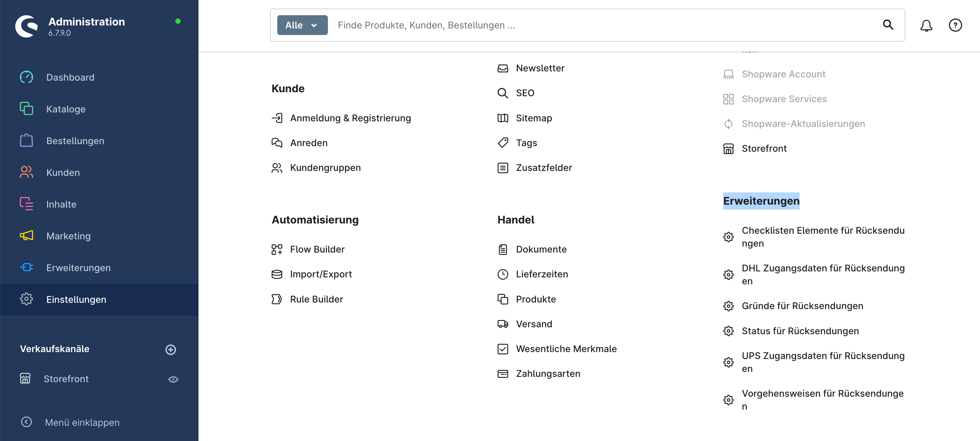Open the Alle search filter dropdown
The width and height of the screenshot is (980, 441).
[x=302, y=25]
